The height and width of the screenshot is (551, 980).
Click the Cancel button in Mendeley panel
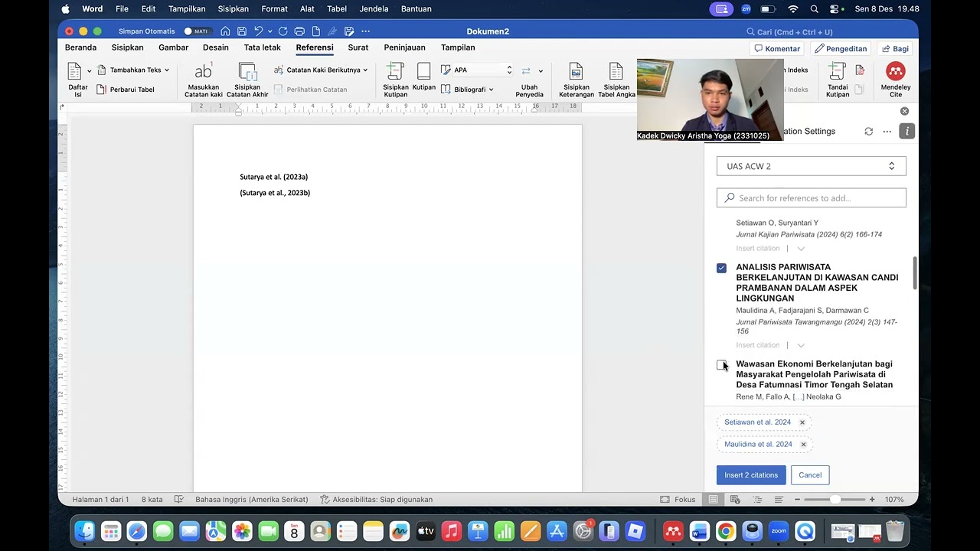click(809, 475)
